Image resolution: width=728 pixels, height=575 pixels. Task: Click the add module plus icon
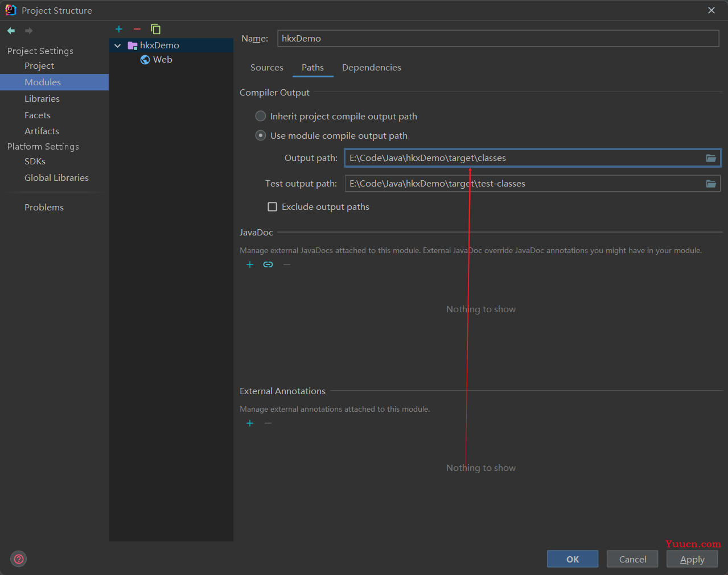[x=119, y=29]
